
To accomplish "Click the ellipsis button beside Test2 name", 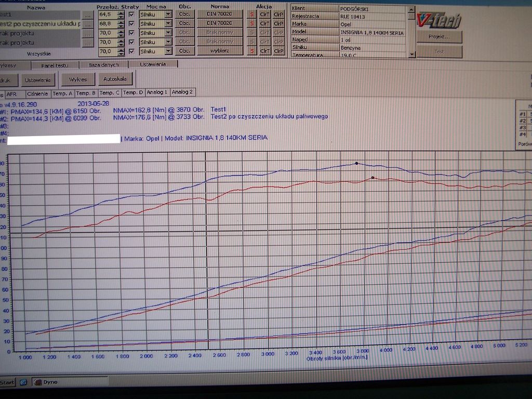I will pos(88,24).
